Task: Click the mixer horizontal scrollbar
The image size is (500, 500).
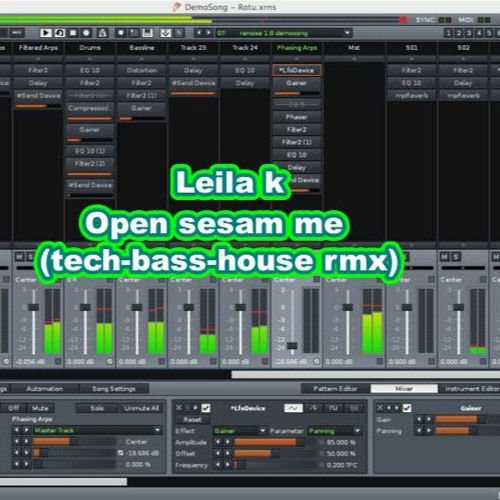Action: (x=366, y=375)
